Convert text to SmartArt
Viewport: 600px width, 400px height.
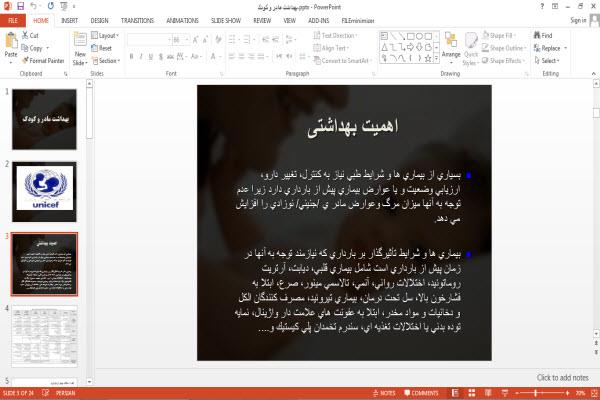pyautogui.click(x=341, y=60)
